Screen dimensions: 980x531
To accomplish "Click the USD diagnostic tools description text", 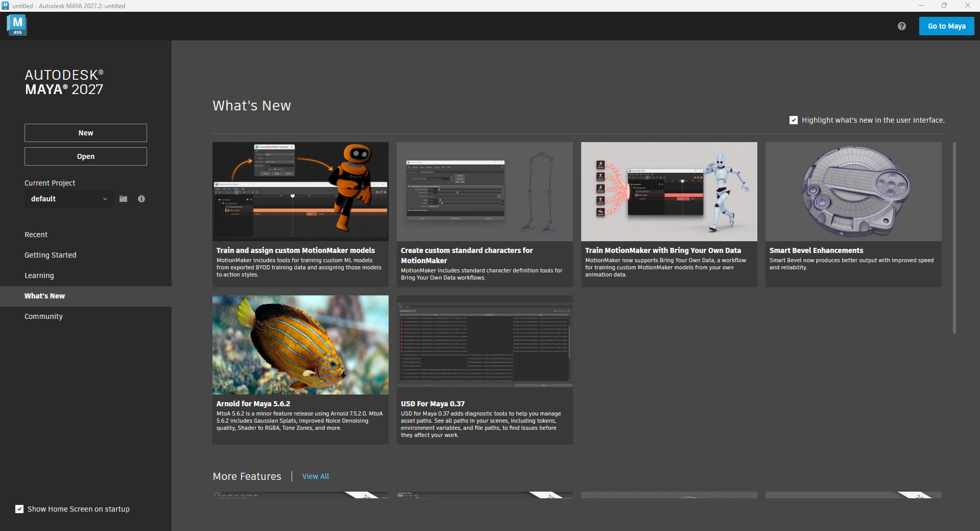I will pos(481,424).
